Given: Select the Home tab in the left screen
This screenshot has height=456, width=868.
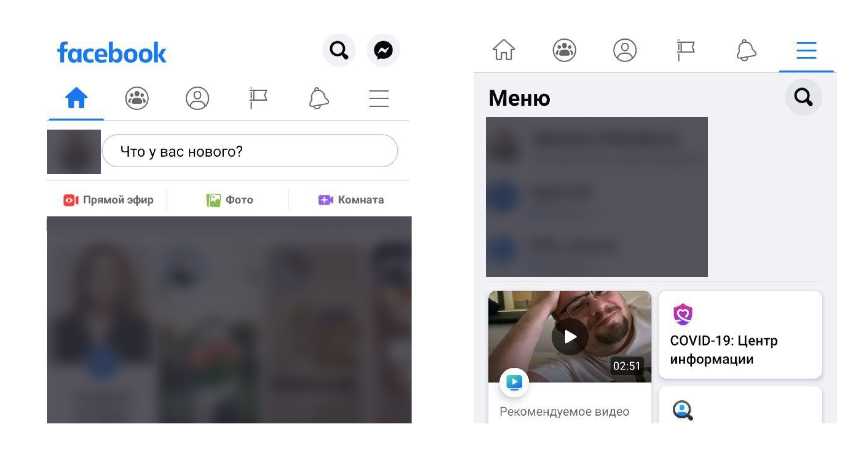Looking at the screenshot, I should click(76, 98).
